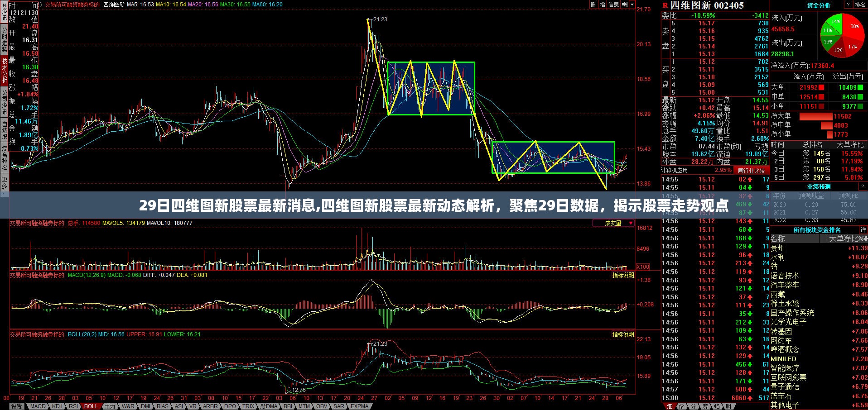The height and width of the screenshot is (410, 868).
Task: Click the 21.23 peak price marker on the chart
Action: click(x=380, y=19)
